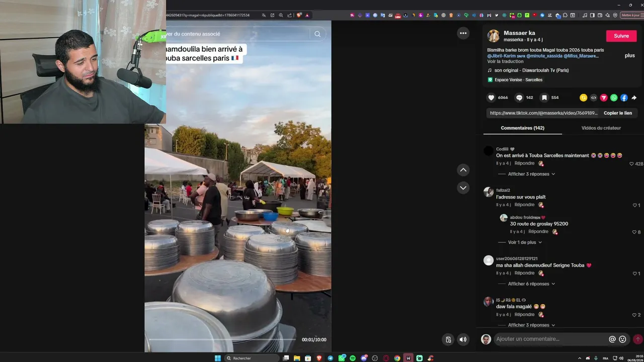
Task: Reply to Codiiii's comment with Répondre
Action: pyautogui.click(x=524, y=163)
